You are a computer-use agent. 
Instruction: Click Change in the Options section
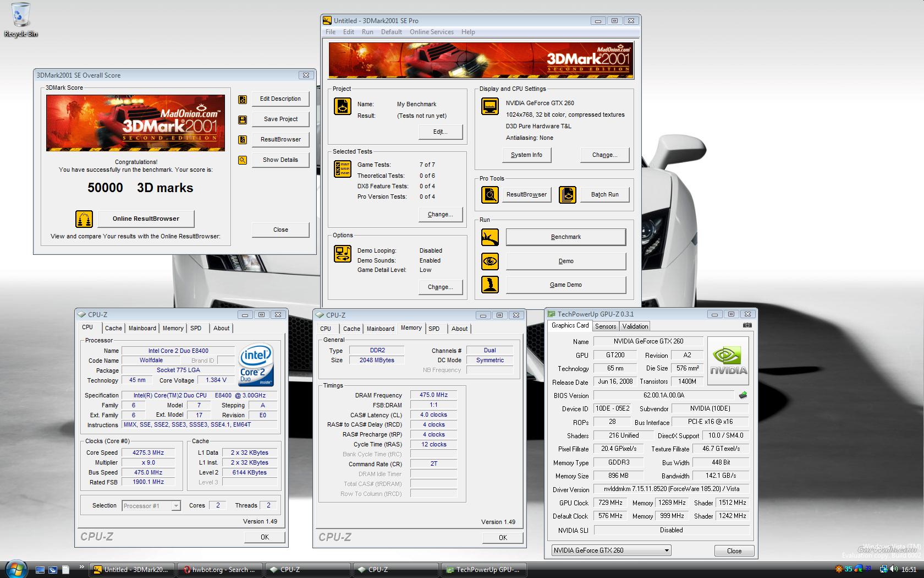coord(441,287)
